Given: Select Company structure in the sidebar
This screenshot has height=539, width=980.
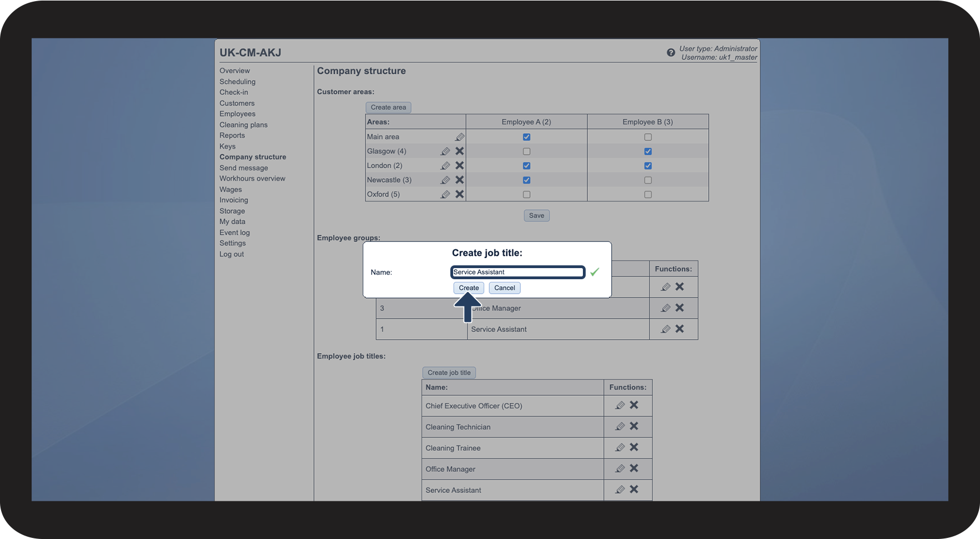Looking at the screenshot, I should [x=253, y=157].
